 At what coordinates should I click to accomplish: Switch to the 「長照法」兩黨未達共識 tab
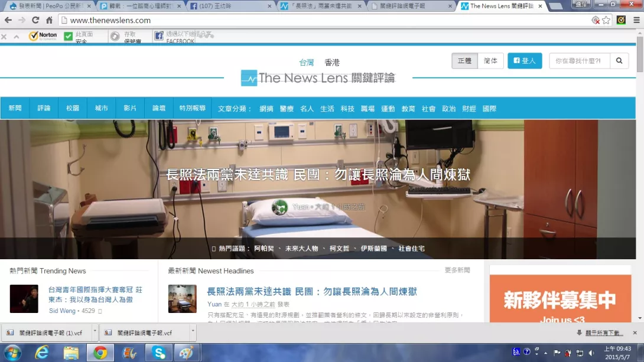[x=321, y=6]
